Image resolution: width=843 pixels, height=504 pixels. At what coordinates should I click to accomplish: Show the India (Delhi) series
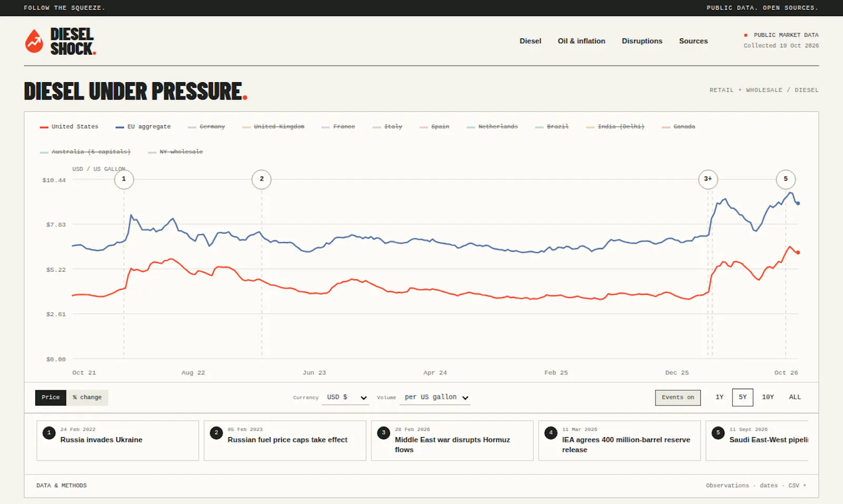[x=615, y=127]
